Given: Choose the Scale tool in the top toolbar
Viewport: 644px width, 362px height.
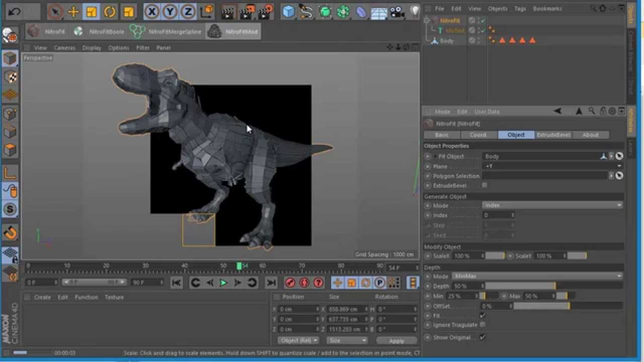Looking at the screenshot, I should (x=92, y=11).
